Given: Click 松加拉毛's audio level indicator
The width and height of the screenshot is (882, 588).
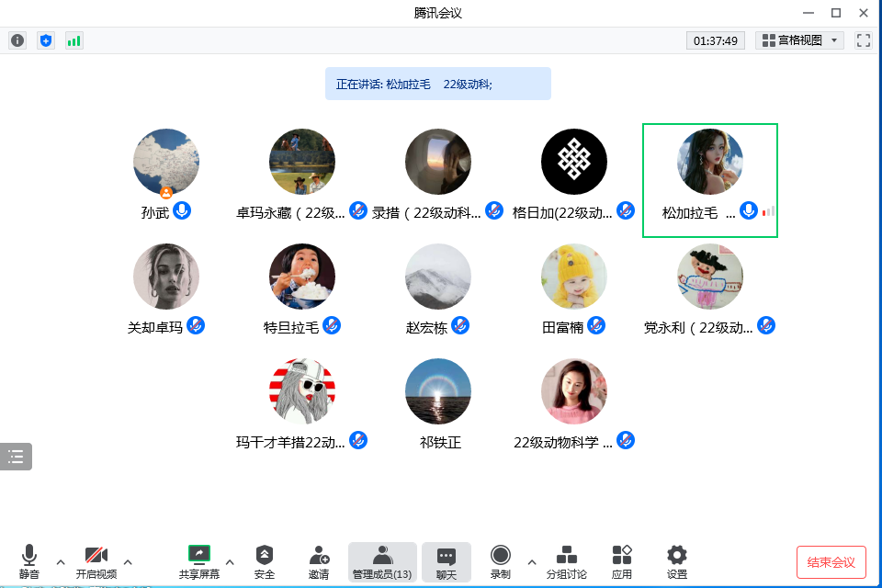Looking at the screenshot, I should (768, 211).
